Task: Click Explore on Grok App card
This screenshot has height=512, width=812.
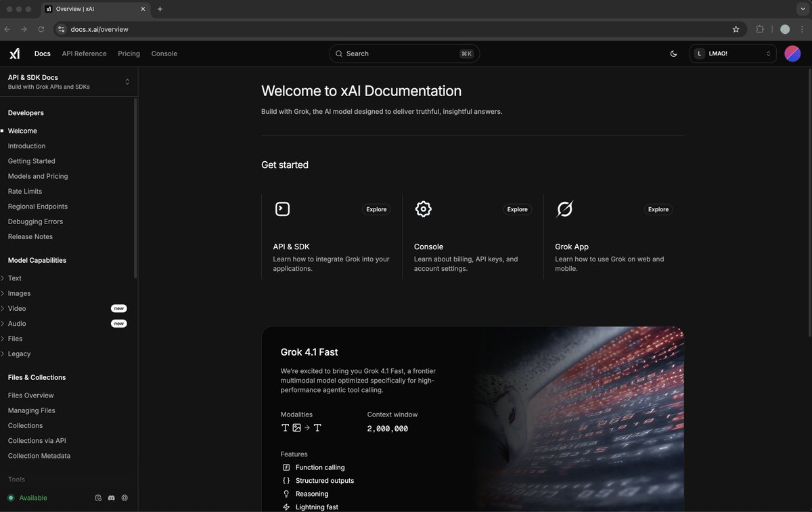Action: point(658,209)
